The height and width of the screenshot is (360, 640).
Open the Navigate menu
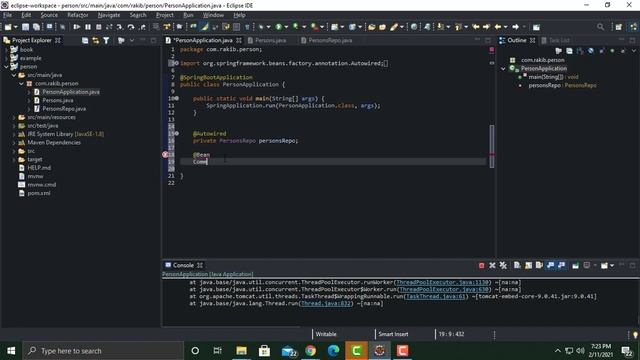coord(109,15)
